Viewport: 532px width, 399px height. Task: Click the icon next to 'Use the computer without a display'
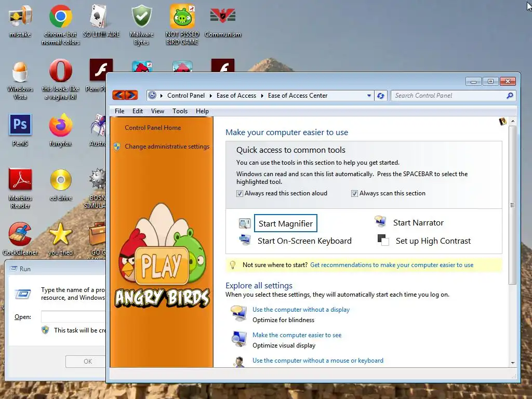239,313
